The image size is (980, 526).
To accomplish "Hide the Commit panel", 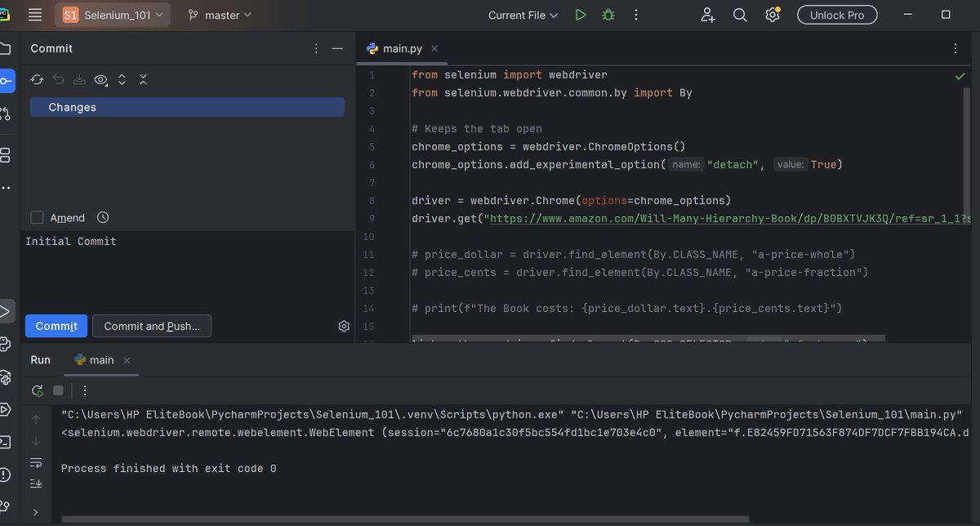I will [x=337, y=48].
